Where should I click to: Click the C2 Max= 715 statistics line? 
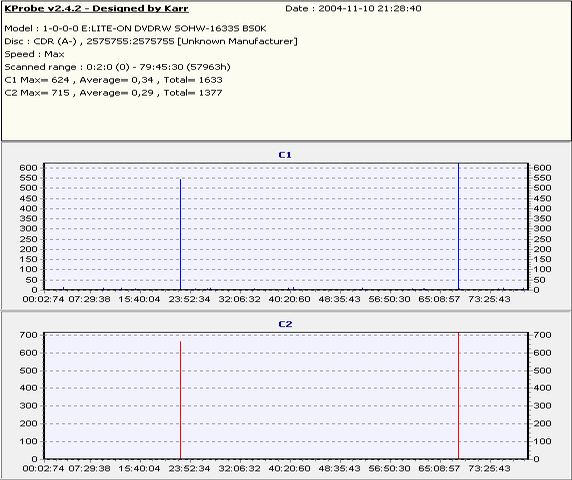coord(113,93)
